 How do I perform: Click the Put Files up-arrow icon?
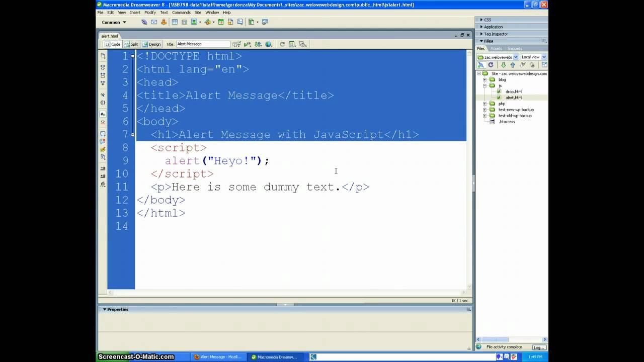pos(513,65)
